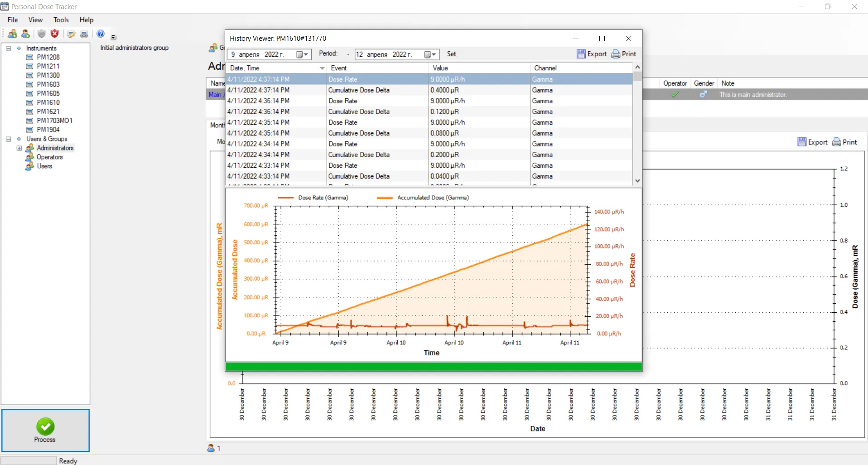Select PM1300 instrument in tree

(x=48, y=75)
